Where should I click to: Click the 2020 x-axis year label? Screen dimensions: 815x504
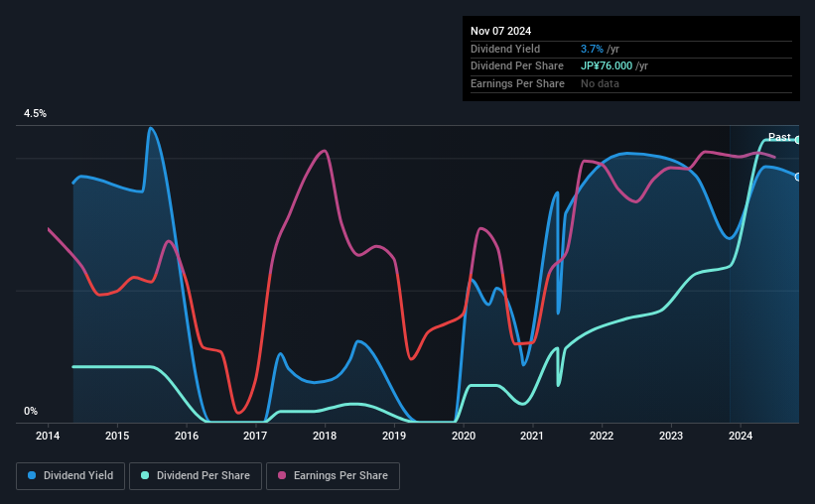pyautogui.click(x=464, y=436)
